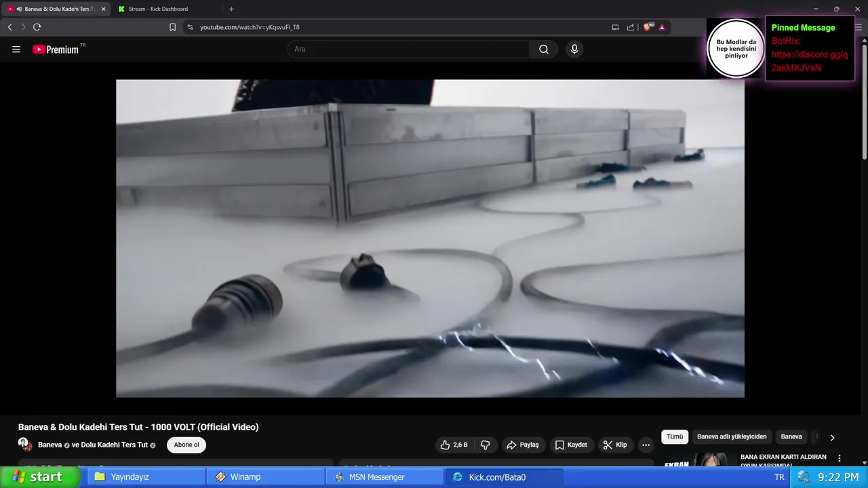Open options for 'BANA EKRAN KARTI ALDIRAN' video
This screenshot has width=868, height=488.
click(x=840, y=458)
